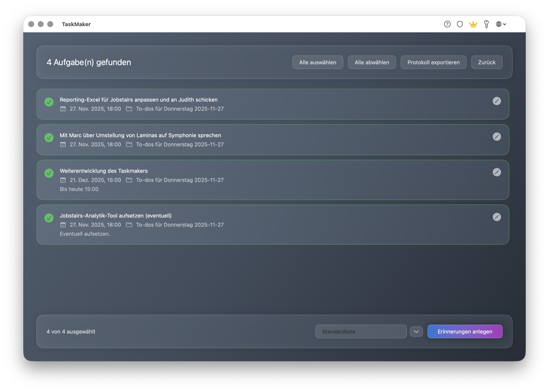Image resolution: width=549 pixels, height=392 pixels.
Task: Edit the Jobstairs-Analytik-Tool task
Action: [x=497, y=217]
